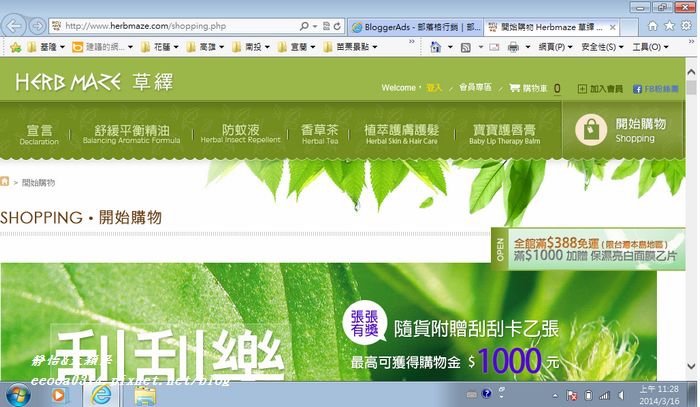Click the power battery tray icon
The image size is (700, 407).
588,395
